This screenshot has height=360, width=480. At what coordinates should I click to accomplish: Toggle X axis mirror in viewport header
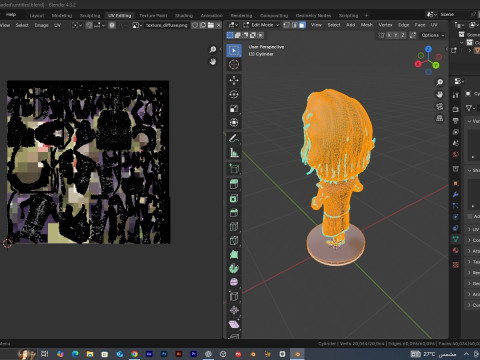pos(389,35)
